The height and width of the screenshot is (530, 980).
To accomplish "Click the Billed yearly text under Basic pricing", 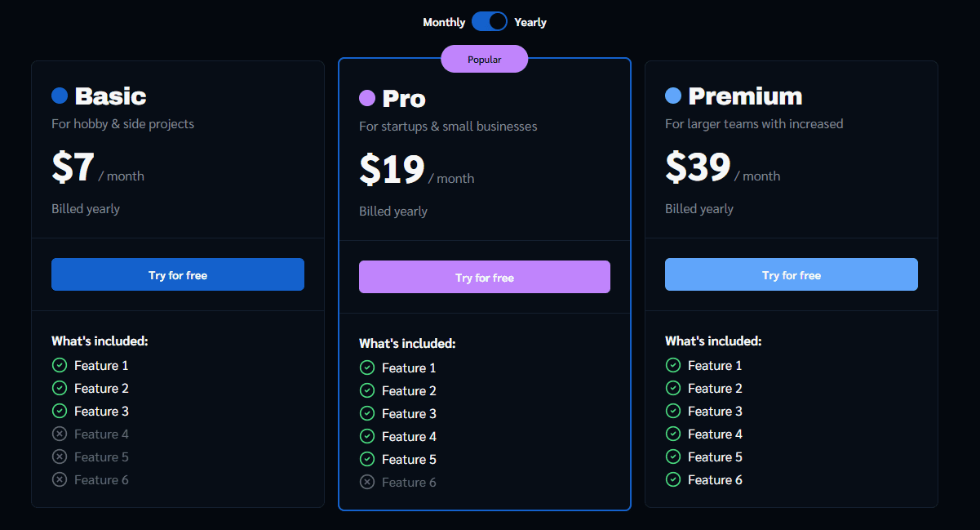I will 86,208.
